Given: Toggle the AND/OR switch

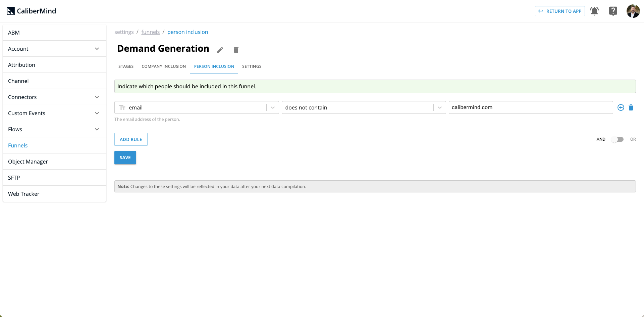Looking at the screenshot, I should (x=618, y=139).
